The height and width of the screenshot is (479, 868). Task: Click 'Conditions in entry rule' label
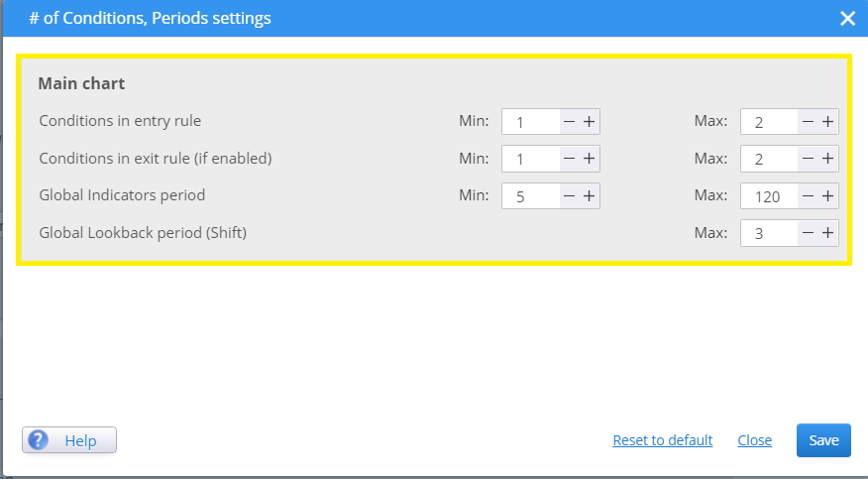click(x=120, y=121)
